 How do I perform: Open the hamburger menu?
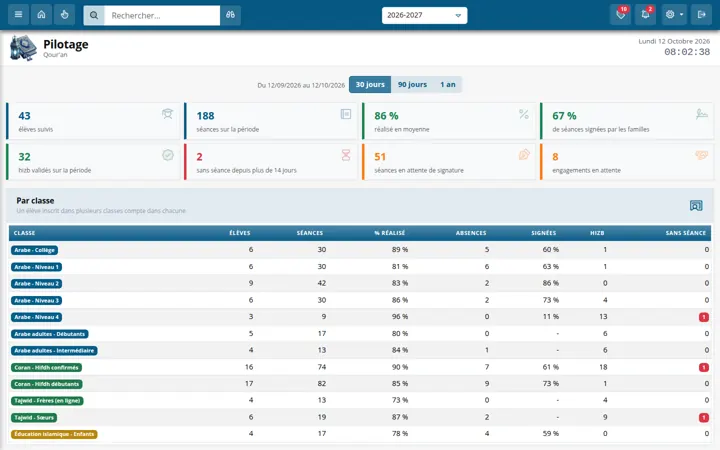pyautogui.click(x=18, y=15)
